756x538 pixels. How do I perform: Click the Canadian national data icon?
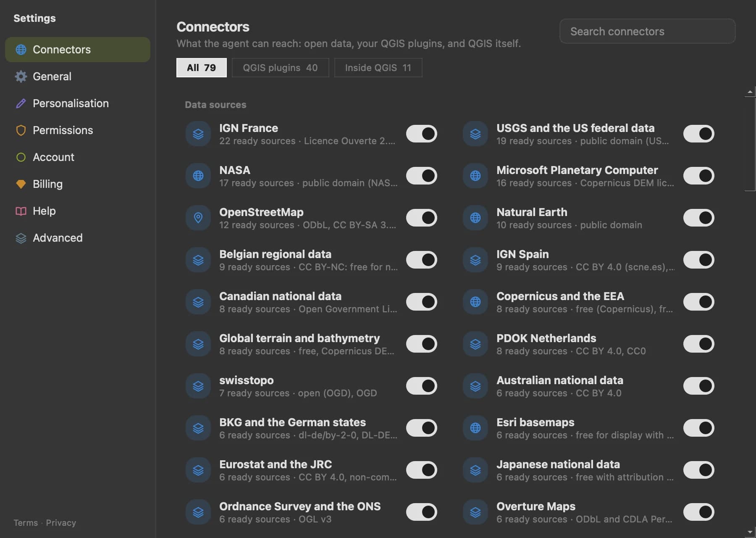click(x=198, y=302)
